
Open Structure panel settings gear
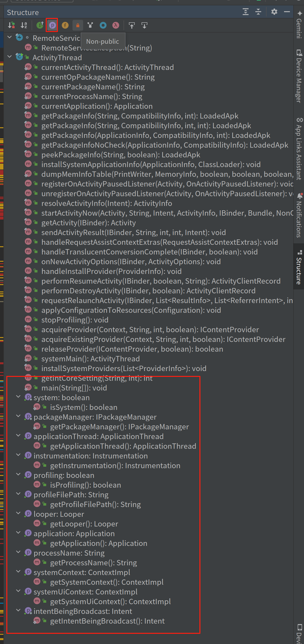[274, 12]
